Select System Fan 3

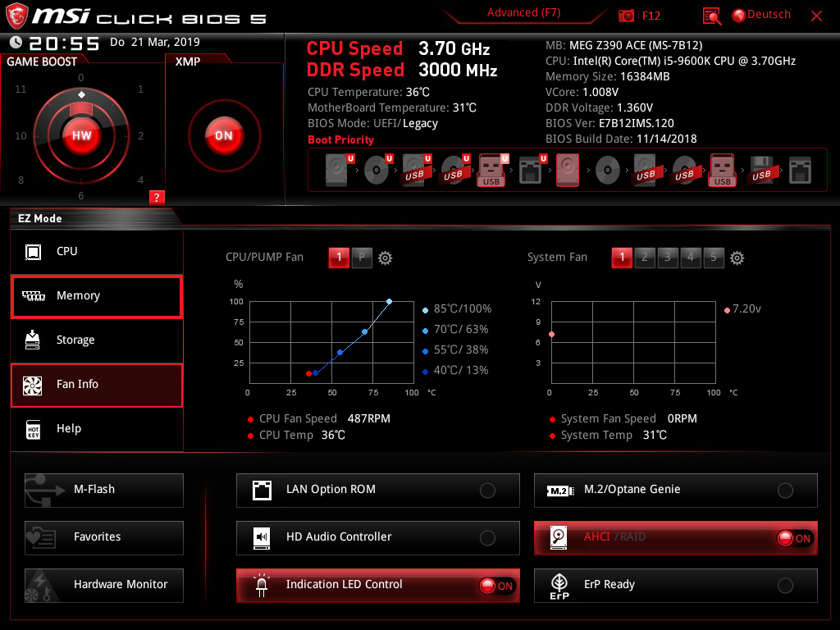(668, 258)
